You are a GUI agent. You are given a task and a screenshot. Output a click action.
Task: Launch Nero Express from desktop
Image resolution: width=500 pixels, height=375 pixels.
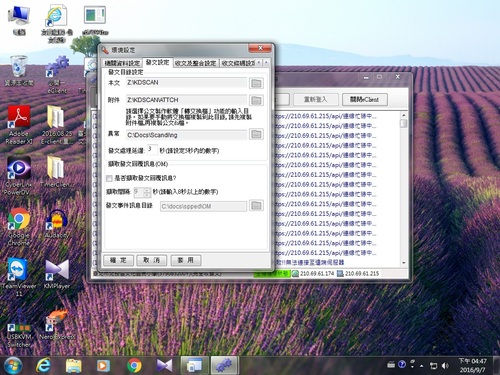pos(57,324)
